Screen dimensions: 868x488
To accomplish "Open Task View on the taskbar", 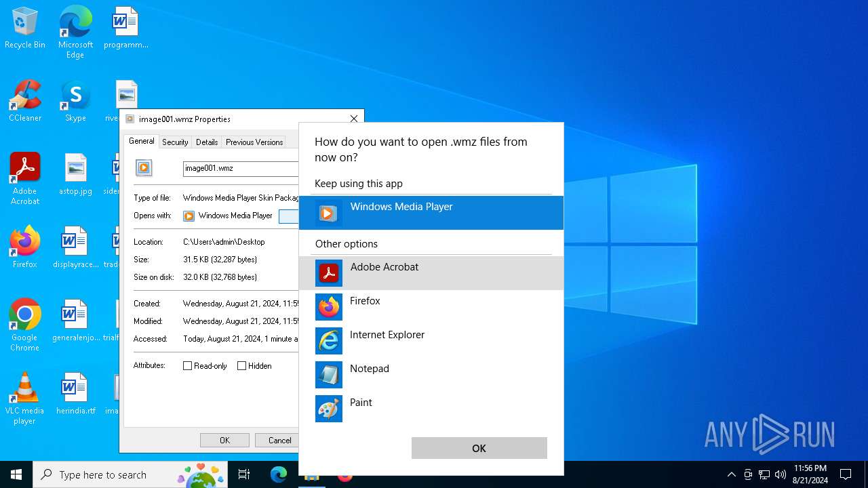I will [244, 474].
